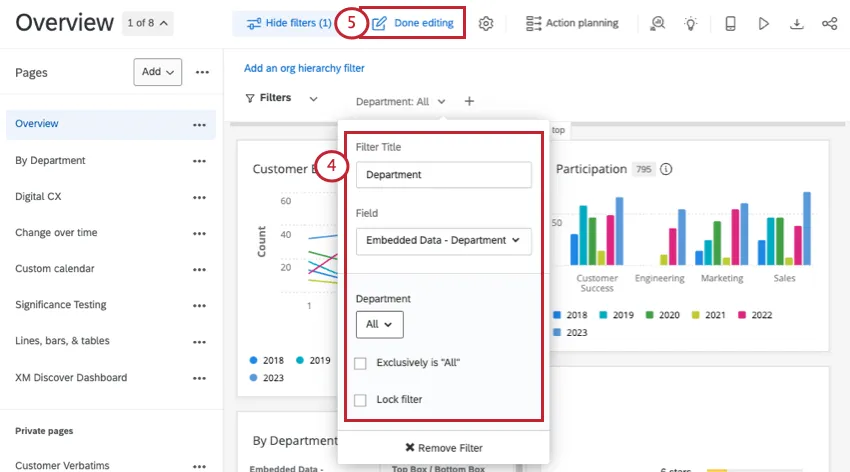Click Done editing button
The width and height of the screenshot is (850, 472).
[x=413, y=23]
